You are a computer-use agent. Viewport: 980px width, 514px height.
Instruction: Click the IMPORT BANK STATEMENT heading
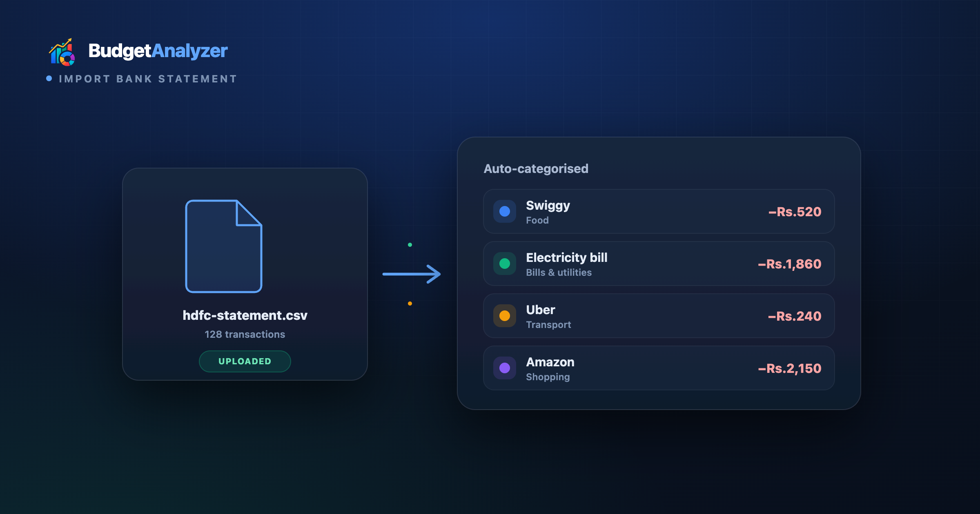tap(148, 79)
